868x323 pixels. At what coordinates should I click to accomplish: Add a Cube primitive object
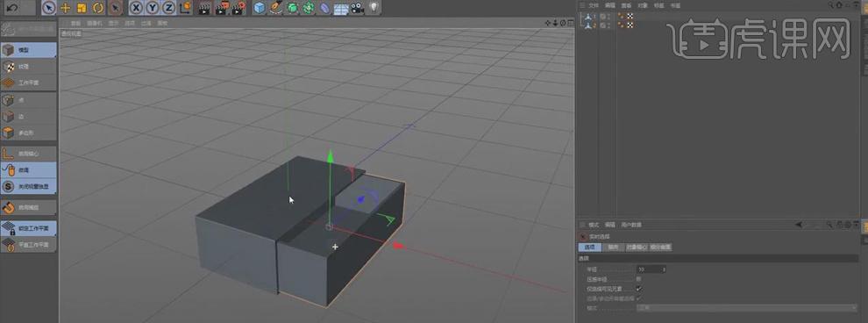[259, 8]
